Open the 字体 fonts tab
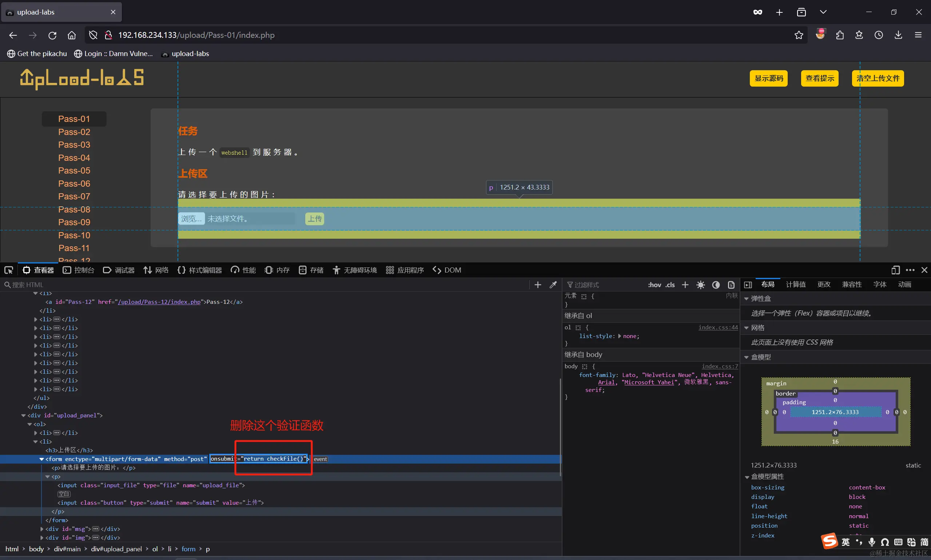 coord(880,284)
